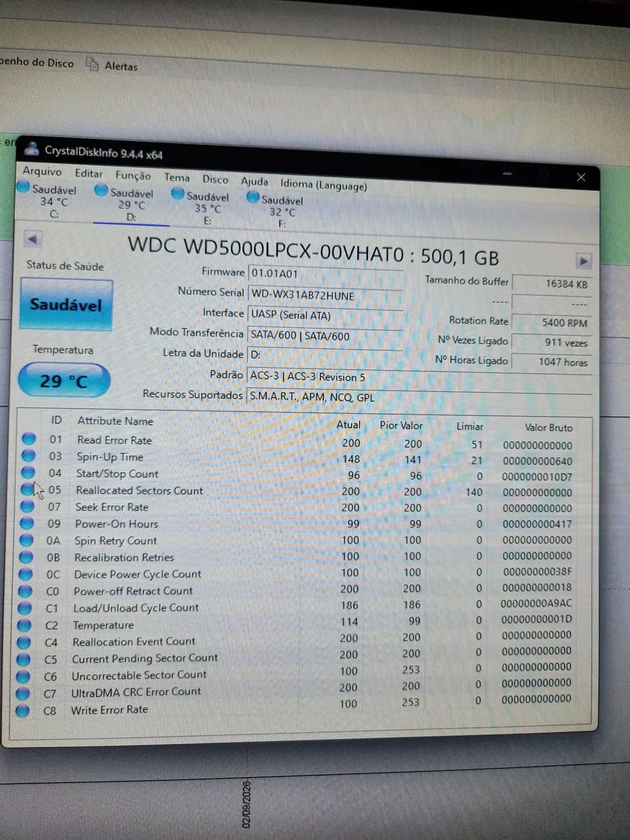Click the rotation rate field 5400 RPM
630x840 pixels.
click(551, 323)
